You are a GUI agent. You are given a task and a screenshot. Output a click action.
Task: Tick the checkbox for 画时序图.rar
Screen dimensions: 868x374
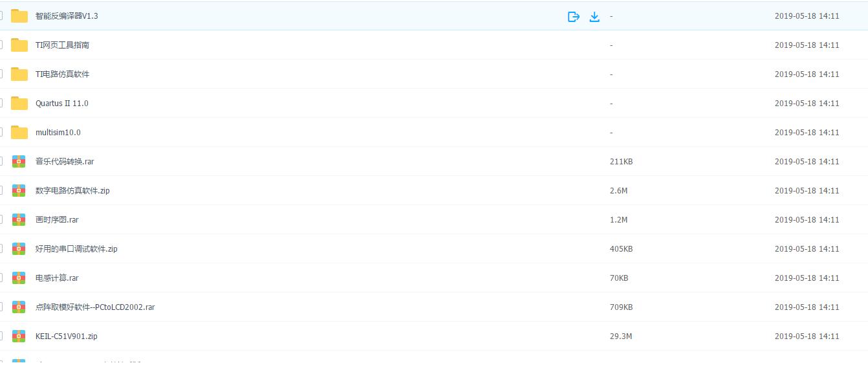pyautogui.click(x=1, y=219)
